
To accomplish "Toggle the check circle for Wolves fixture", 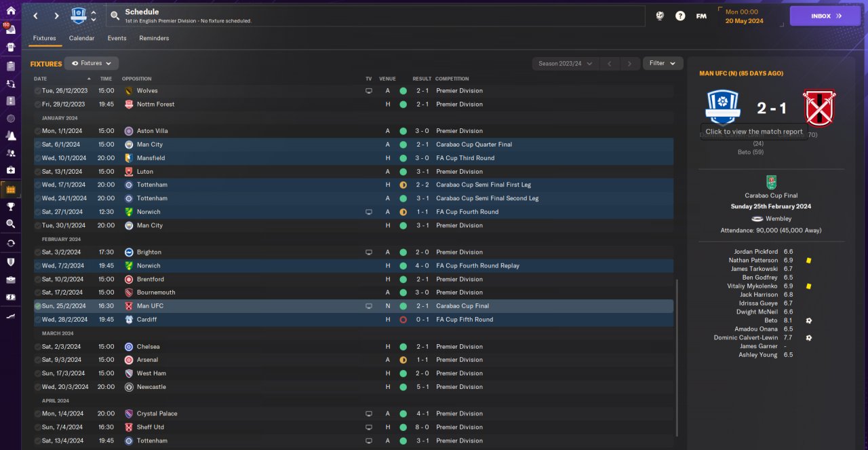I will (38, 91).
